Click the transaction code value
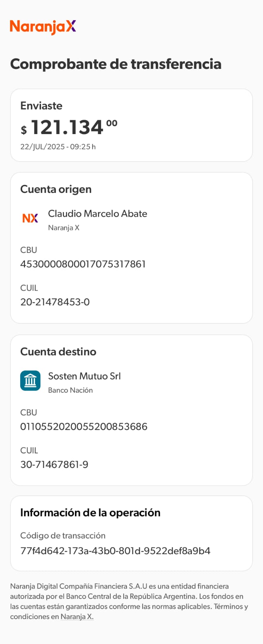The height and width of the screenshot is (644, 263). (x=115, y=551)
